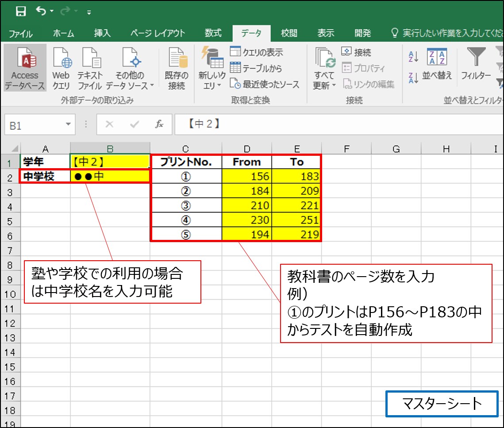The width and height of the screenshot is (504, 428).
Task: Click the Redo arrow icon
Action: pos(65,11)
